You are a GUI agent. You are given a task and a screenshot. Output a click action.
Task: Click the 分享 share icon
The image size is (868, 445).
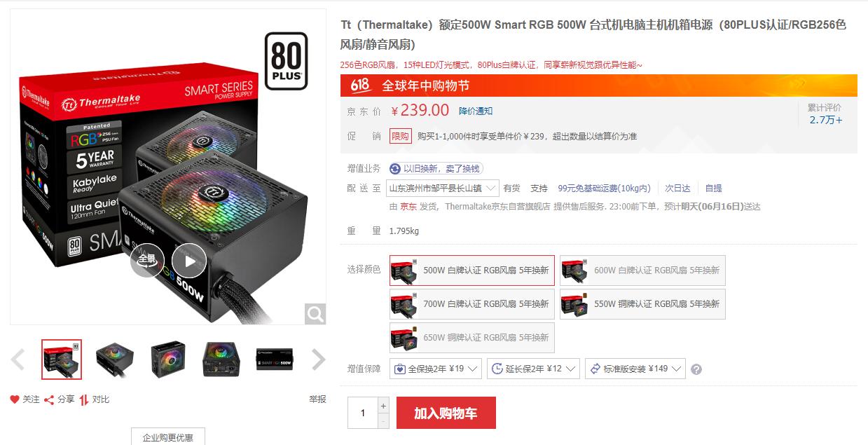pos(49,399)
